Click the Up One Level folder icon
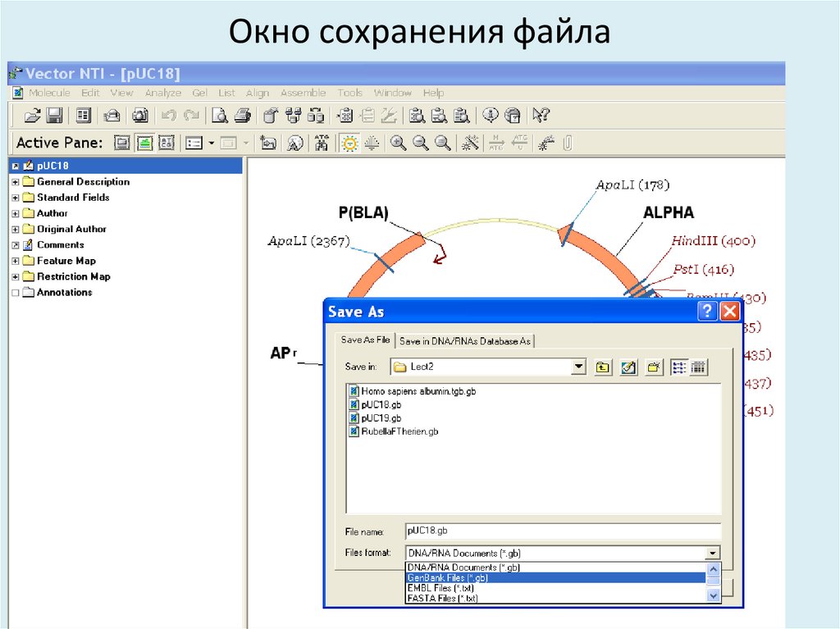 coord(602,367)
